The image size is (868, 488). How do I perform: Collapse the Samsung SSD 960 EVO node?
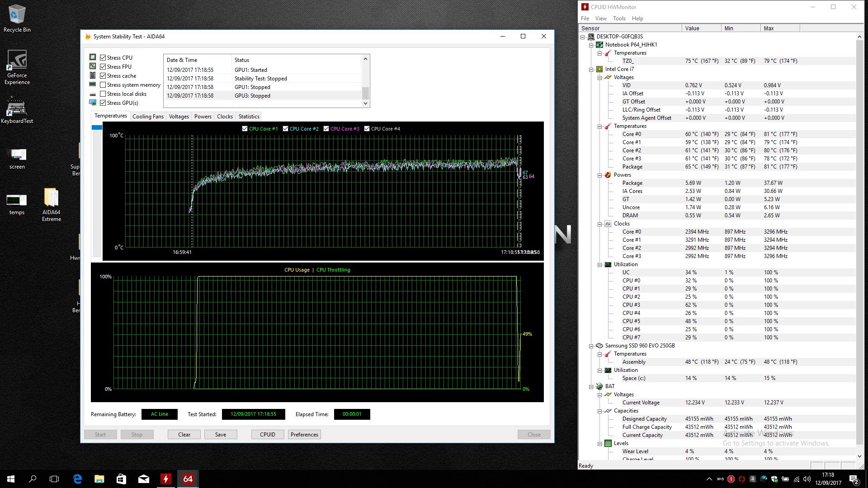591,346
